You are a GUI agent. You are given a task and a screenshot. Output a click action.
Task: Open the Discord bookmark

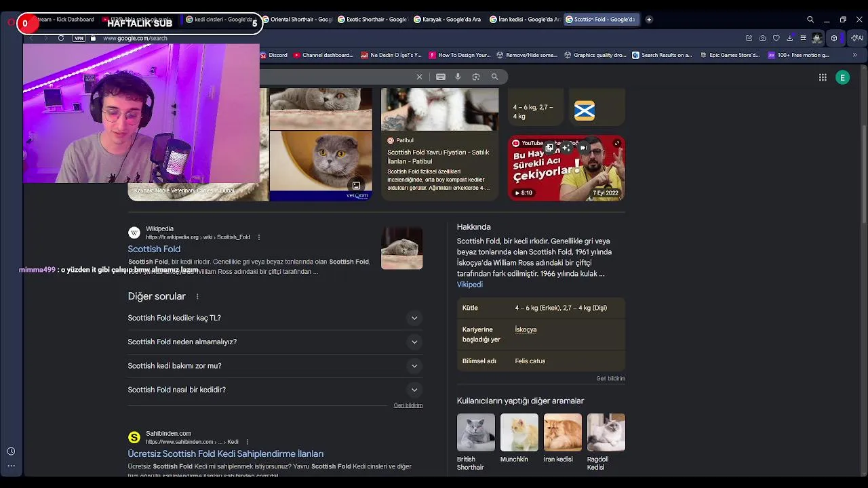[273, 55]
